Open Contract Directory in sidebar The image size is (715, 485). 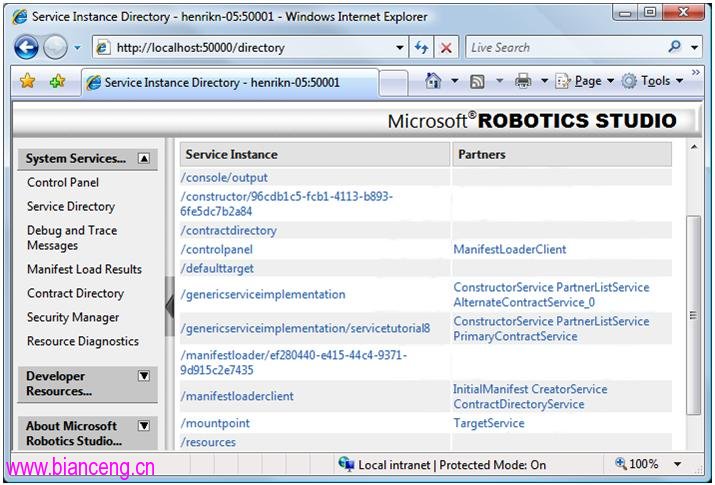[75, 294]
